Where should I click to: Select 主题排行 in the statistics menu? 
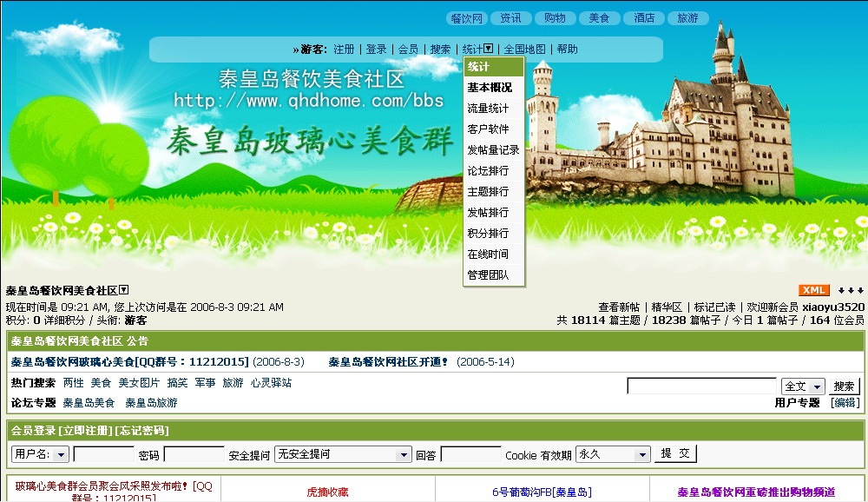click(488, 192)
